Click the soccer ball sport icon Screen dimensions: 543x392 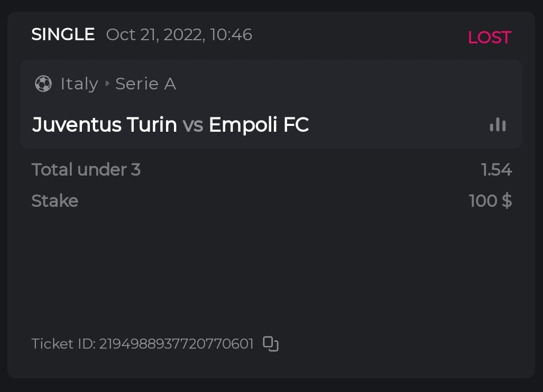[x=43, y=84]
